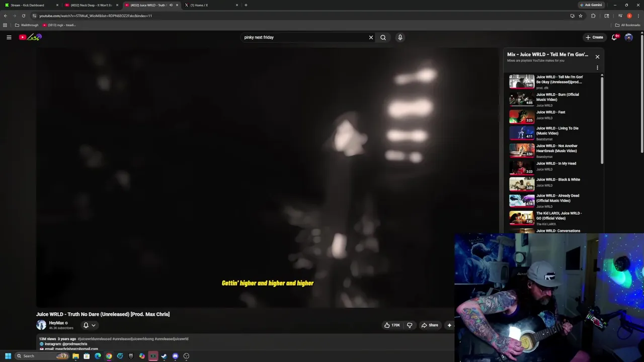Image resolution: width=644 pixels, height=362 pixels.
Task: Run search with the magnifier button
Action: pos(383,37)
